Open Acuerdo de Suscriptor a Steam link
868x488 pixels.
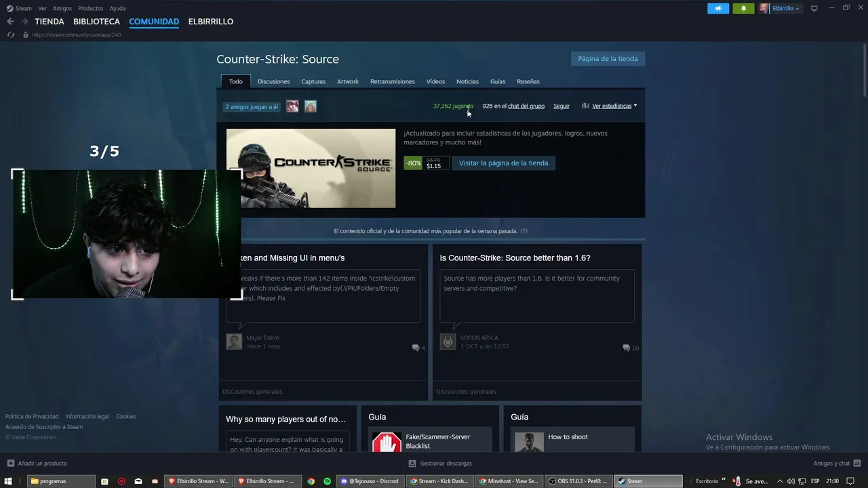click(44, 427)
